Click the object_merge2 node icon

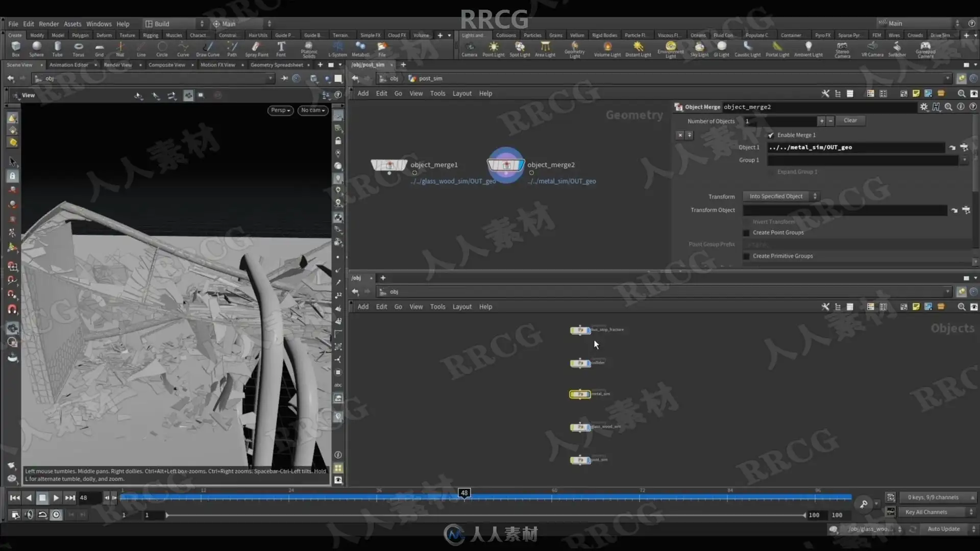coord(505,165)
